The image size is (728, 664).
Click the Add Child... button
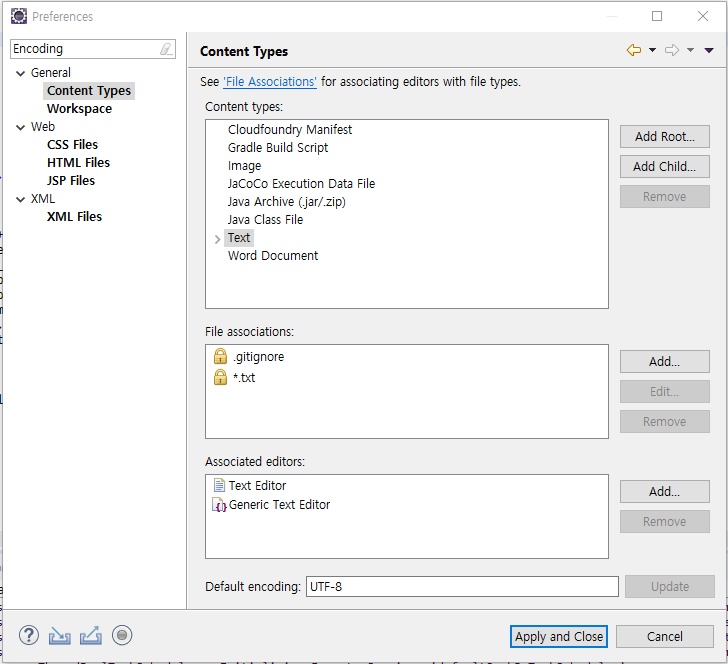[x=665, y=167]
